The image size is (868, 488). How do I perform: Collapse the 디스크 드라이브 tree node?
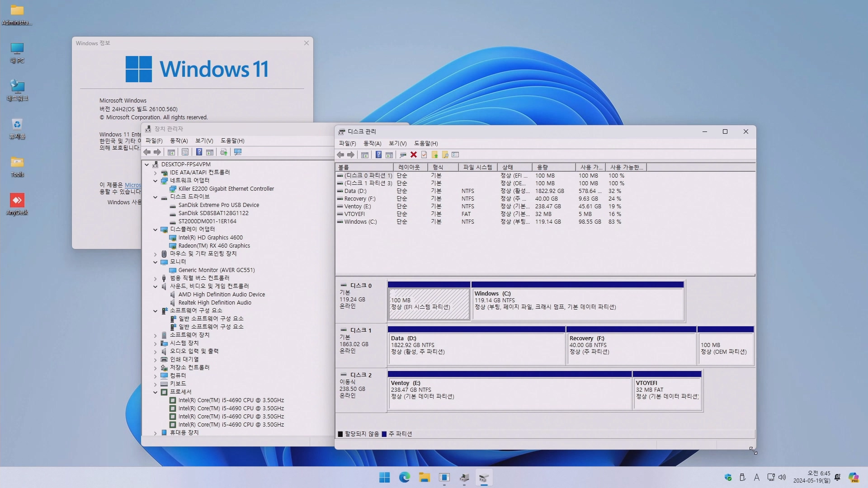(x=155, y=197)
